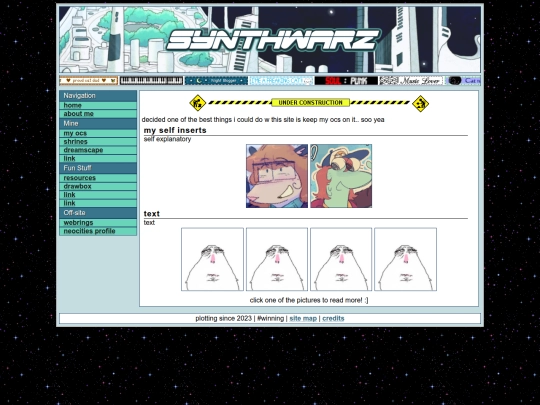Open the drawbox page

tap(98, 186)
